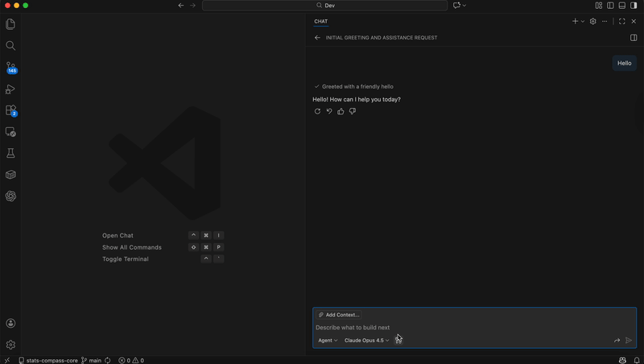The width and height of the screenshot is (644, 364).
Task: Switch branch via main in status bar
Action: tap(91, 360)
